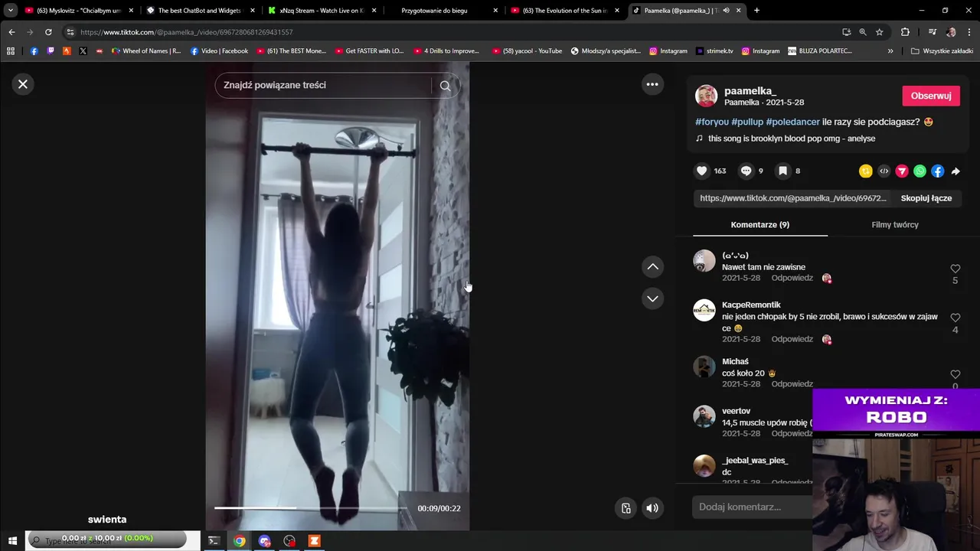Switch to 'Przygotowanie do biegu' tab
980x551 pixels.
click(x=443, y=11)
